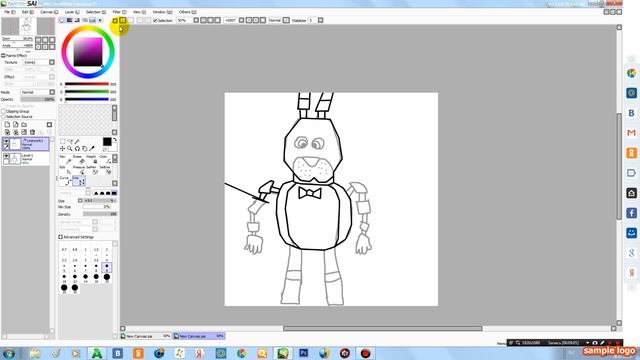Select the SelPen tool
The image size is (640, 360).
pyautogui.click(x=92, y=170)
